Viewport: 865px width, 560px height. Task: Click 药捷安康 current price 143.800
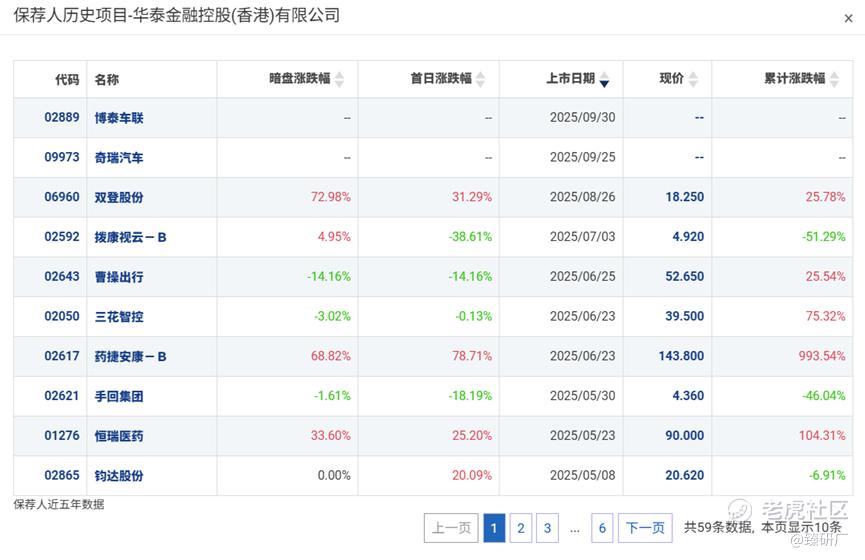[x=681, y=356]
